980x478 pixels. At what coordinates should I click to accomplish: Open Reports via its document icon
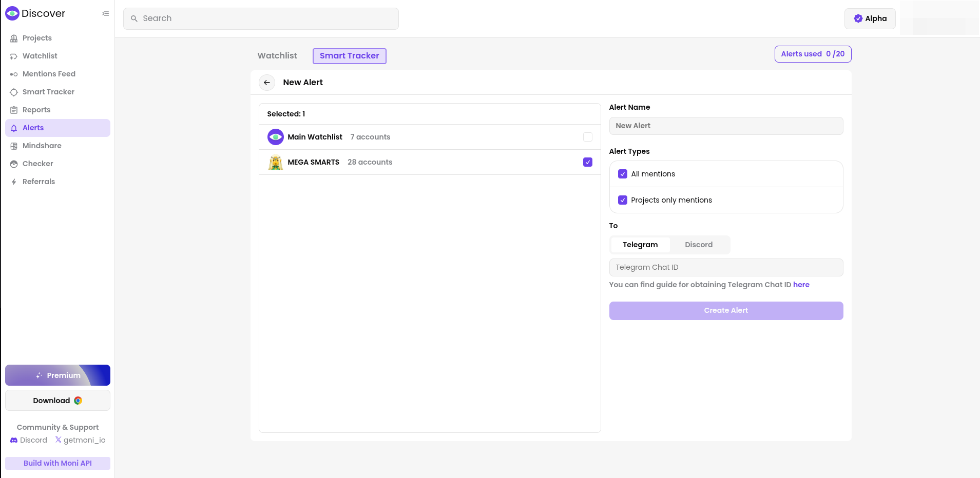(x=14, y=110)
